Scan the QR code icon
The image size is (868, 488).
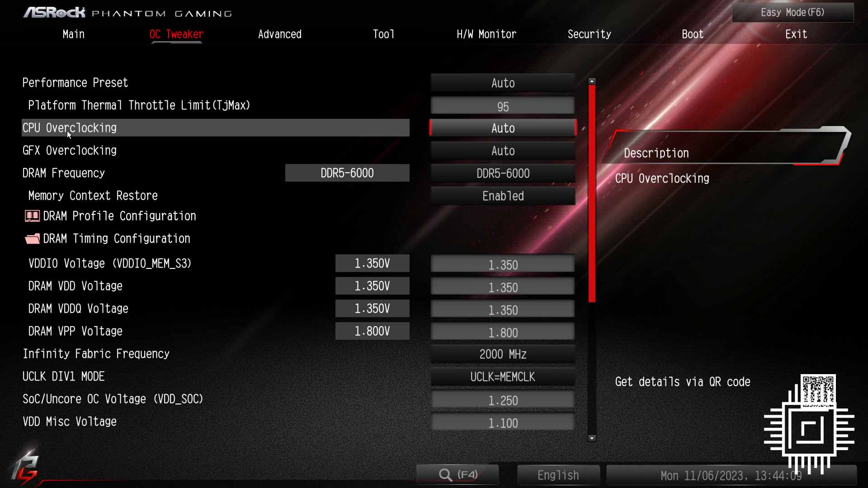pos(819,390)
